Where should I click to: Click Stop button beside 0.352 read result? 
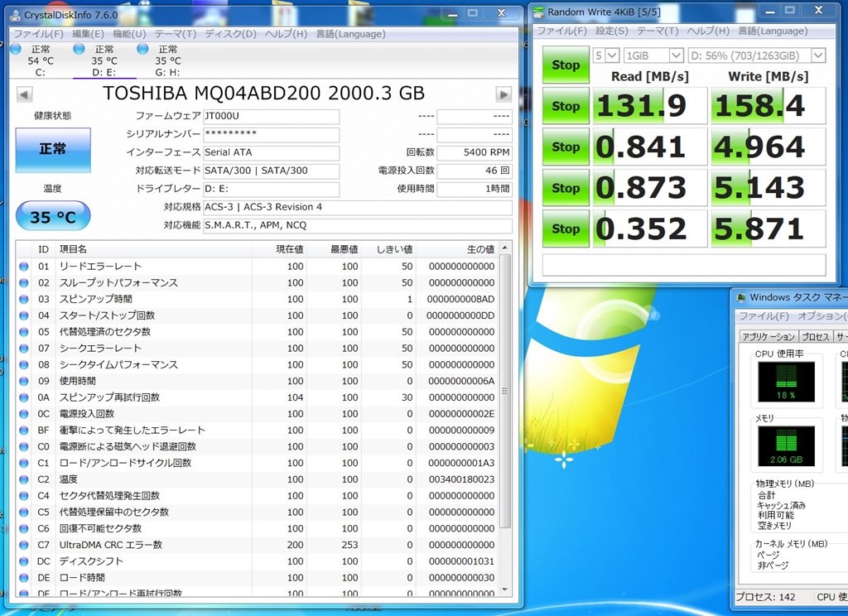click(x=566, y=229)
